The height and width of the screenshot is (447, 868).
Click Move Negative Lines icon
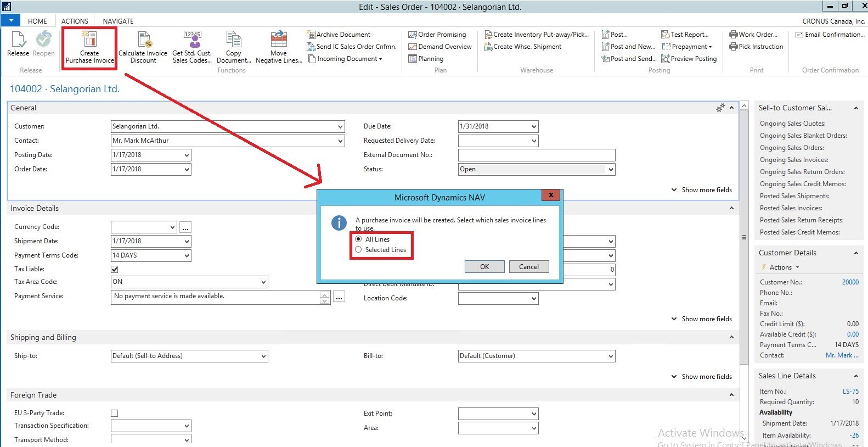point(279,47)
